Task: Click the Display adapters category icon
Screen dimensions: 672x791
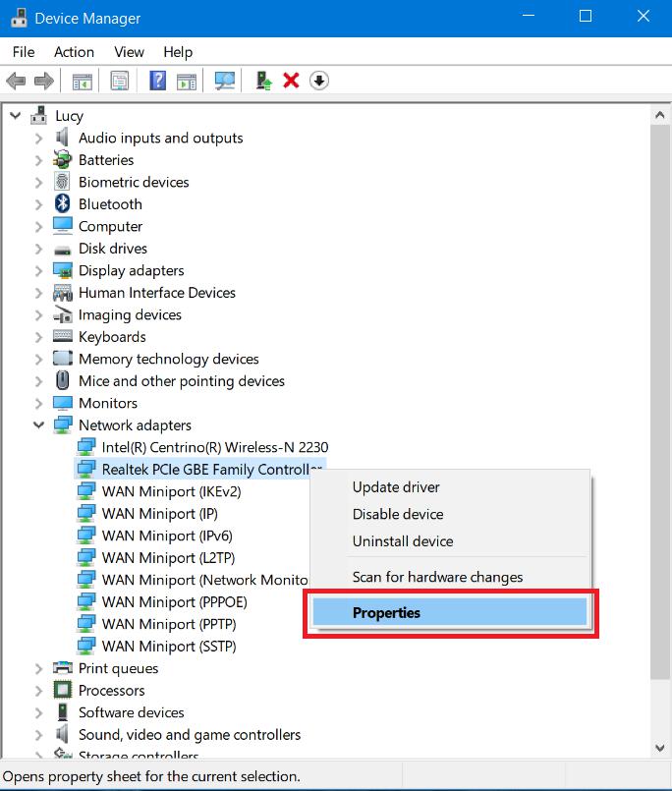Action: tap(63, 270)
